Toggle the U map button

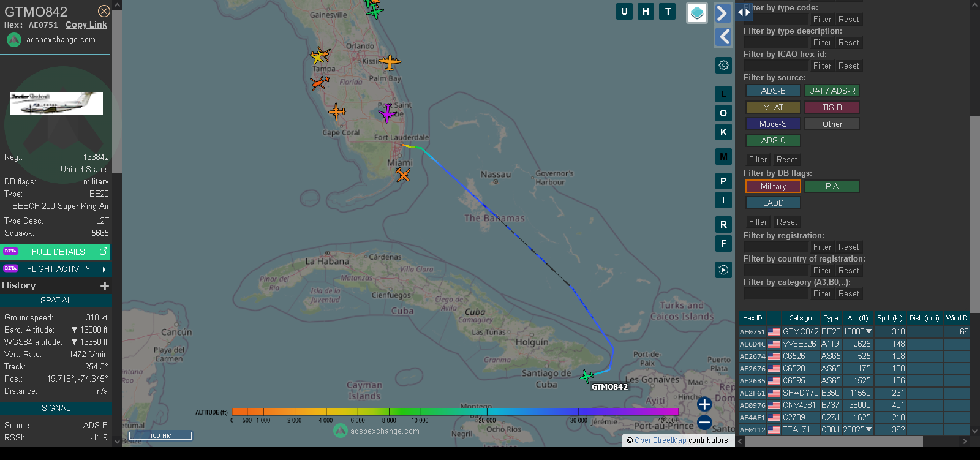click(x=624, y=11)
